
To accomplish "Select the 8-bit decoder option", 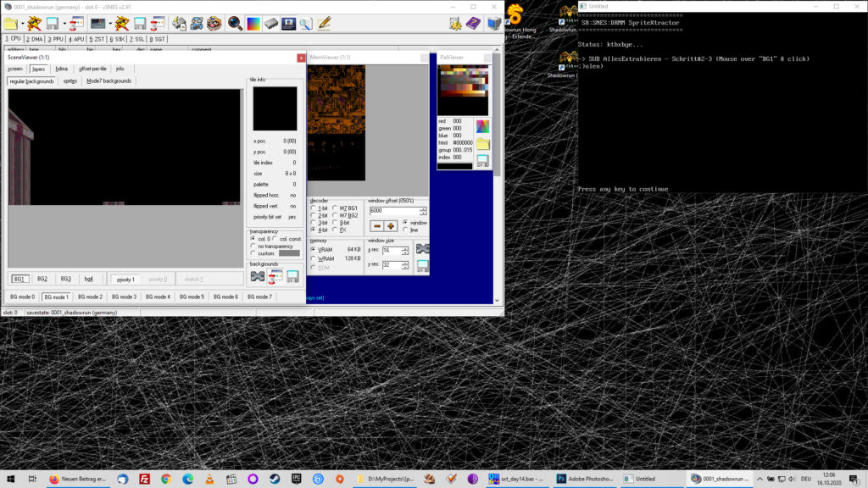I will [x=335, y=223].
